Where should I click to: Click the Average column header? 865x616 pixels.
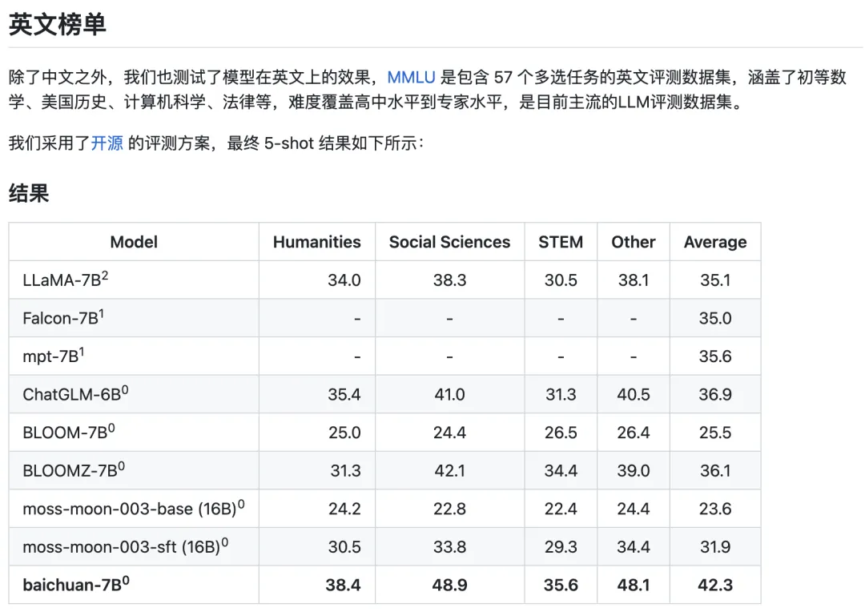pos(714,242)
